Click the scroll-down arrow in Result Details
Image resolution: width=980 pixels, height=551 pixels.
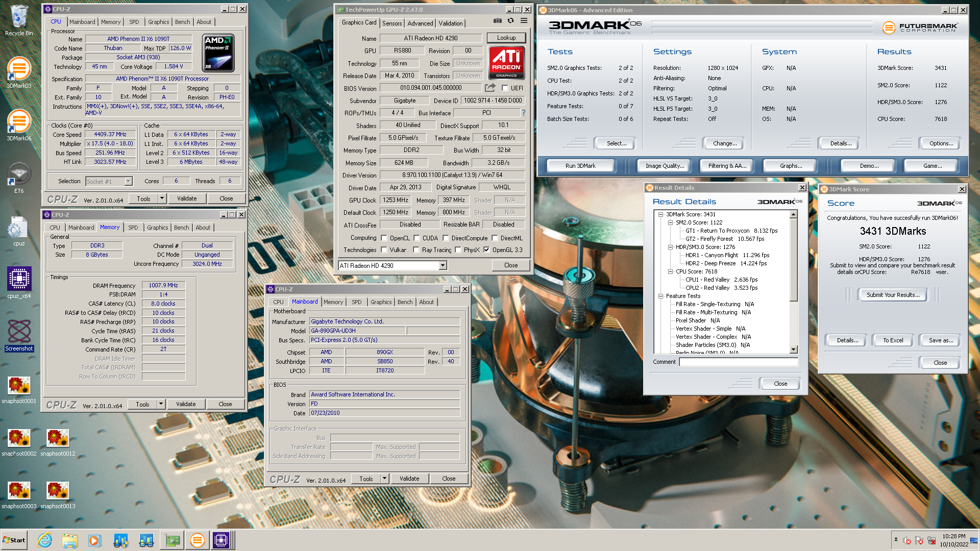[794, 349]
